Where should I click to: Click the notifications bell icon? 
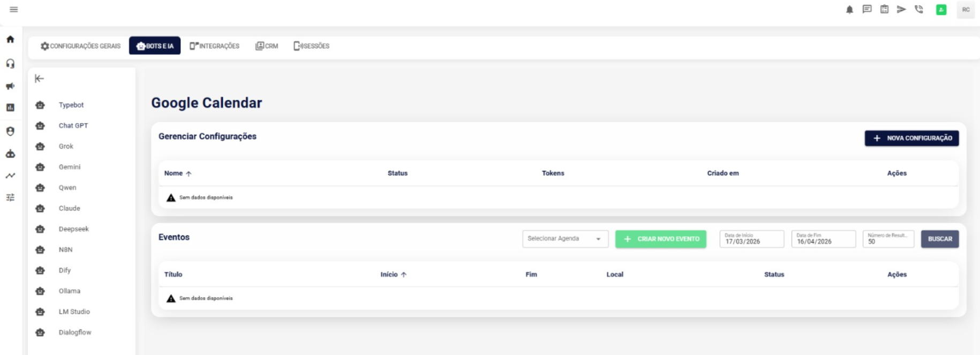click(849, 10)
